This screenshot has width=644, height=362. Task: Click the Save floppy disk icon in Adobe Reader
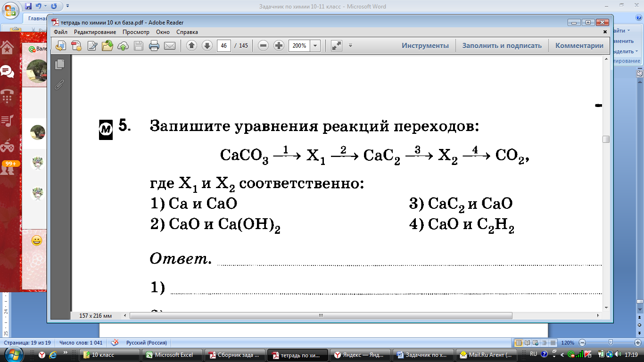point(139,46)
